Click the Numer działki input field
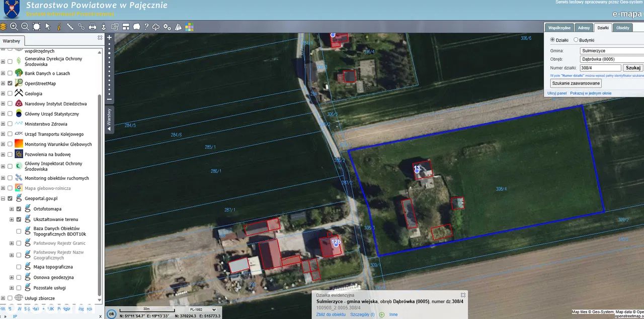The image size is (644, 319). (x=600, y=68)
